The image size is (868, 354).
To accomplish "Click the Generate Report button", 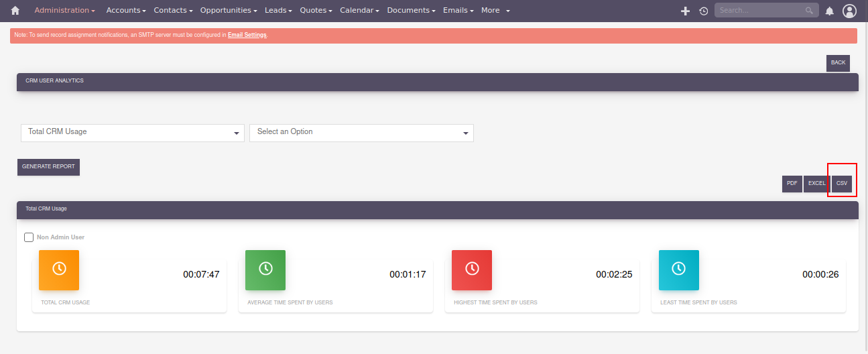I will pyautogui.click(x=48, y=167).
